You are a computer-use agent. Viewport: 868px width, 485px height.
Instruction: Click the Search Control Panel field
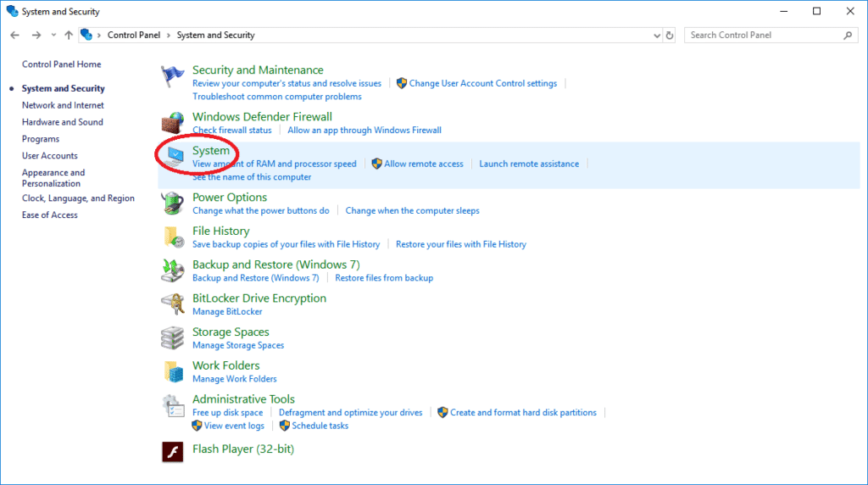coord(763,36)
